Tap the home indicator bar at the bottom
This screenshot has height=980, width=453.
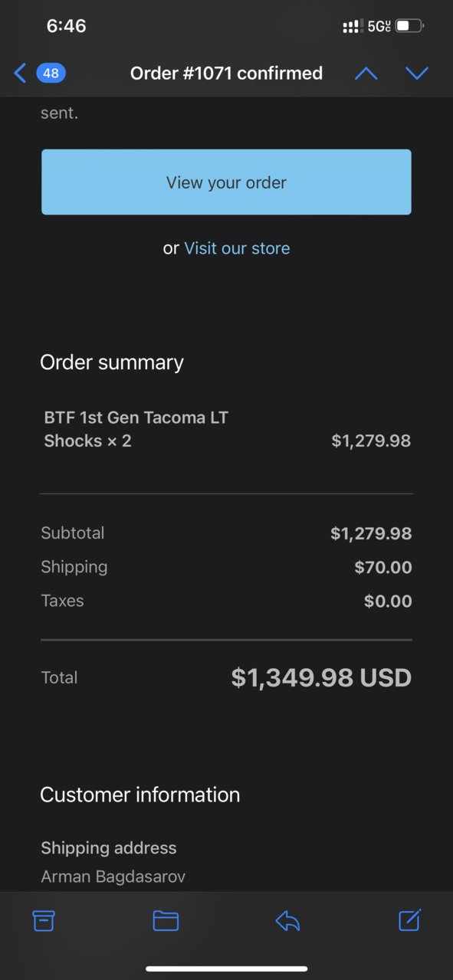[x=226, y=969]
